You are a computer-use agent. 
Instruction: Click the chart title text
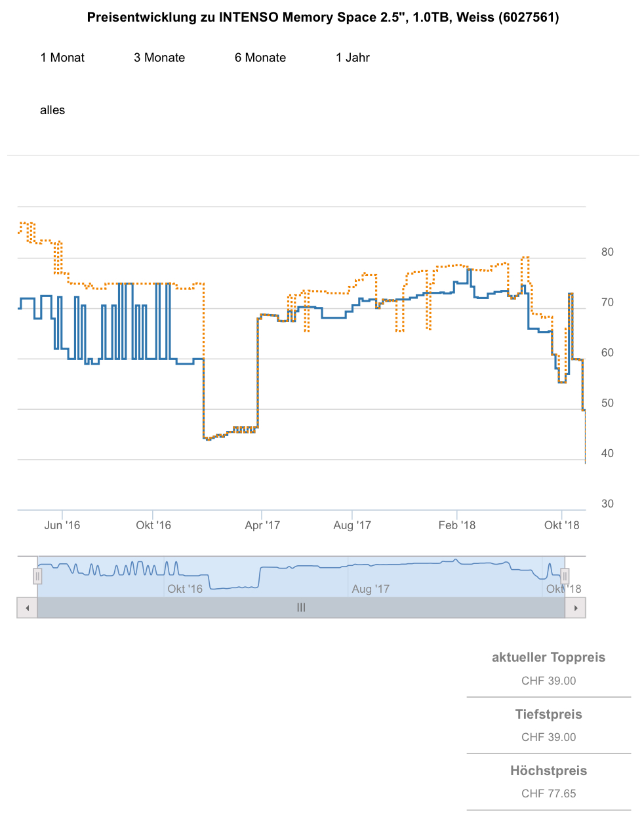323,18
